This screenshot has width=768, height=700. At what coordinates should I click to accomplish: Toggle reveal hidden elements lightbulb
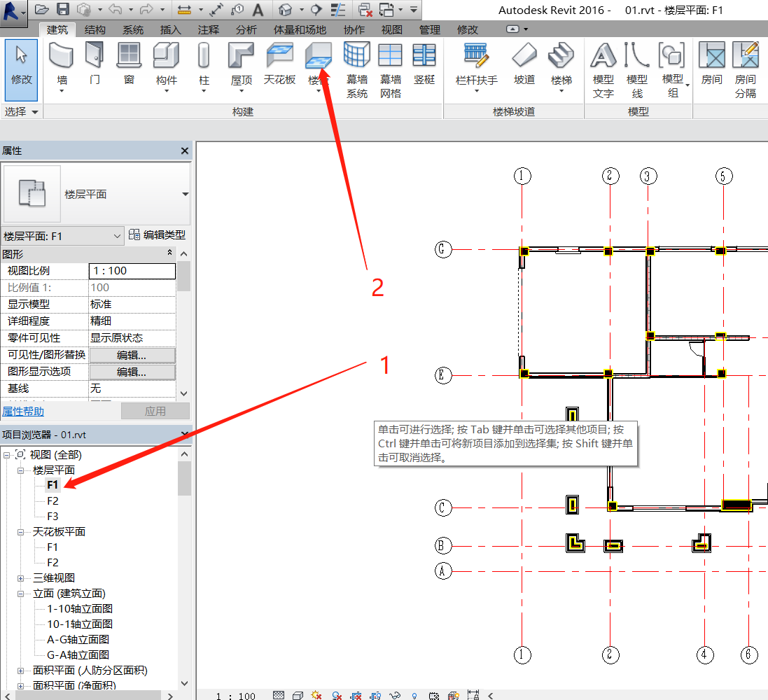coord(414,696)
